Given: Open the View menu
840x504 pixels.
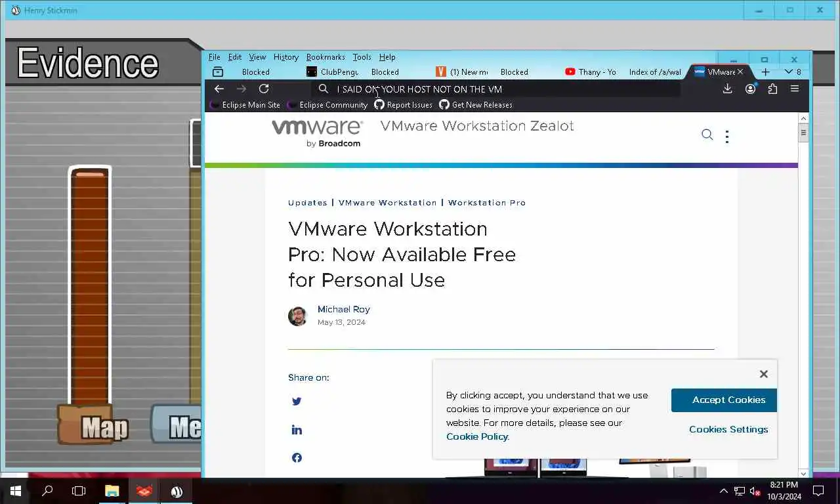Looking at the screenshot, I should [x=257, y=57].
